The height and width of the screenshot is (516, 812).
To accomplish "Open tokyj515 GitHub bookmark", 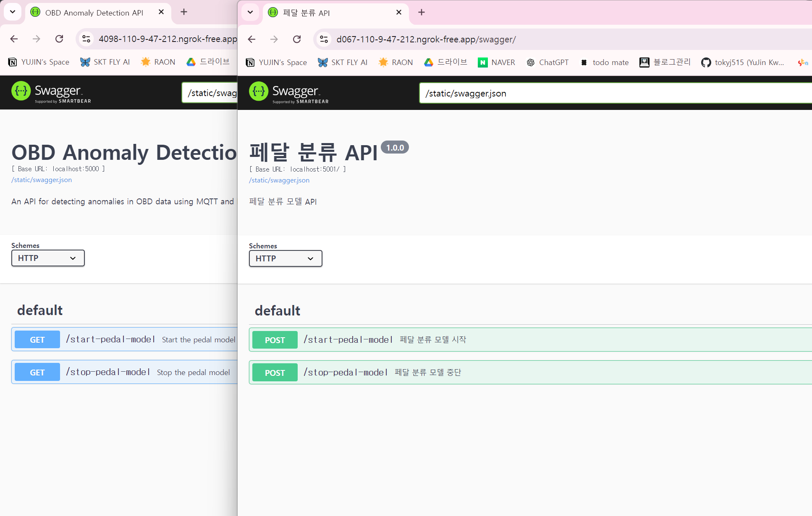I will (742, 63).
